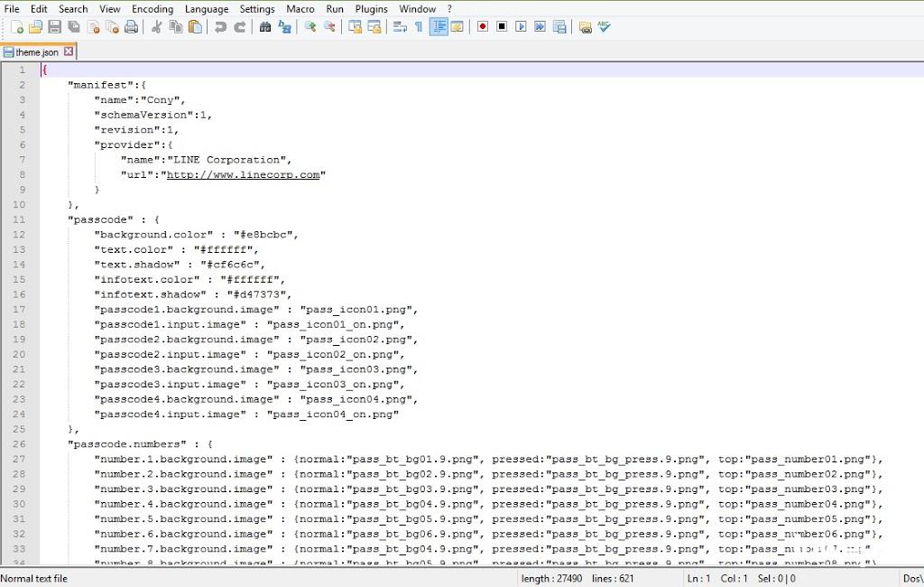Open the Plugins menu
The image size is (924, 587).
371,9
